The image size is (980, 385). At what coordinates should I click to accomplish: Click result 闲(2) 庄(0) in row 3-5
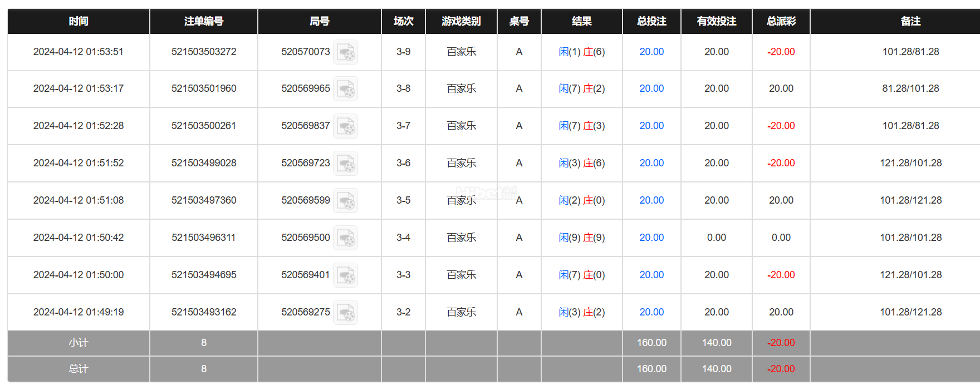pyautogui.click(x=582, y=200)
